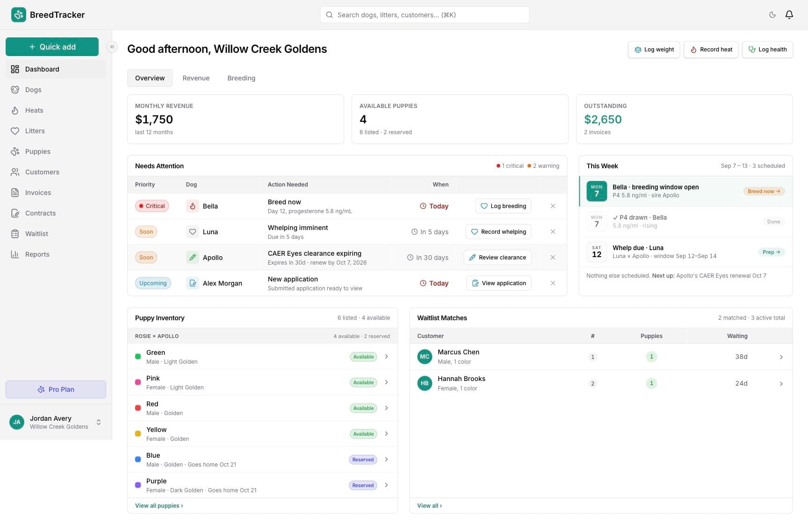Image resolution: width=808 pixels, height=532 pixels.
Task: Dismiss the Apollo CAER clearance alert
Action: (x=553, y=258)
